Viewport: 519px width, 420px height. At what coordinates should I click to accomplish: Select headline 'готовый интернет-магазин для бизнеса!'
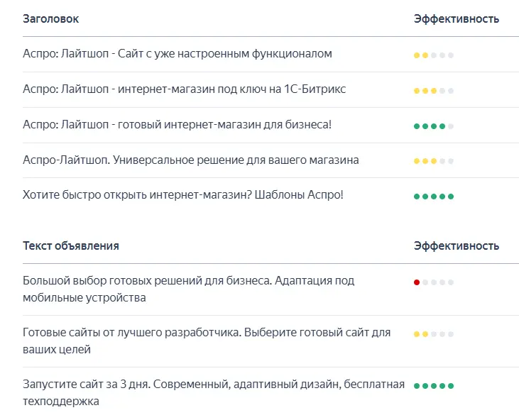click(x=177, y=125)
